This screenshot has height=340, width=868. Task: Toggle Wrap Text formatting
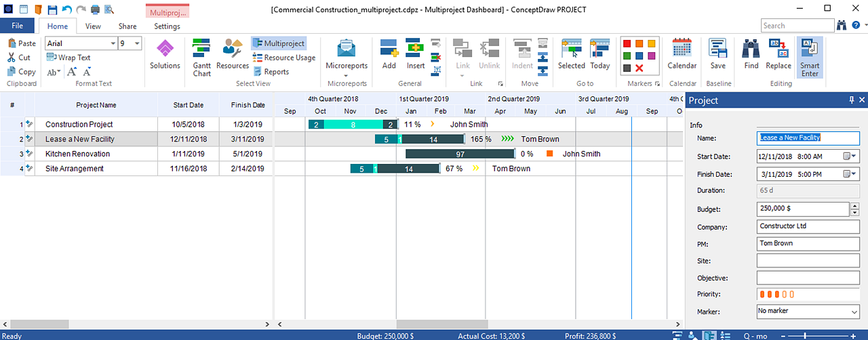click(68, 58)
